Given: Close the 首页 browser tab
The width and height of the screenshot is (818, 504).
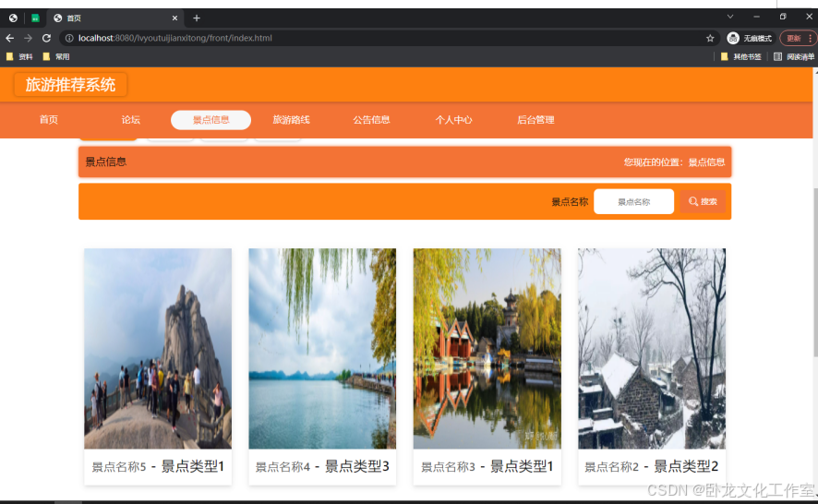Looking at the screenshot, I should (x=174, y=18).
